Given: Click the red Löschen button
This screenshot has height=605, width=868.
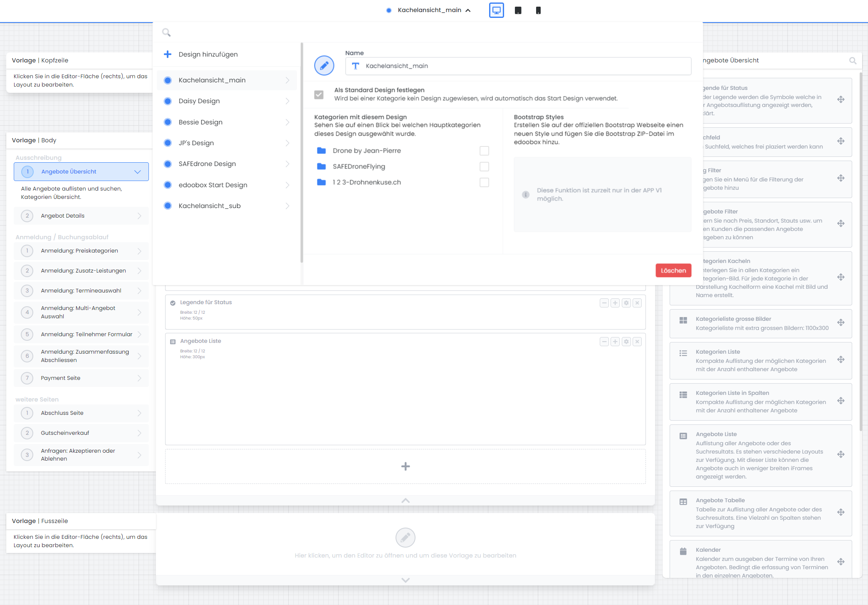Looking at the screenshot, I should [673, 270].
